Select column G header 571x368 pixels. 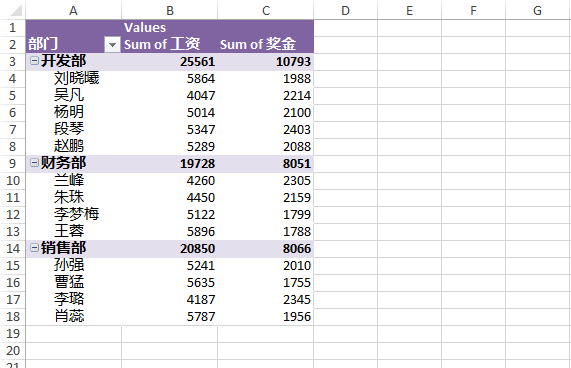tap(537, 10)
